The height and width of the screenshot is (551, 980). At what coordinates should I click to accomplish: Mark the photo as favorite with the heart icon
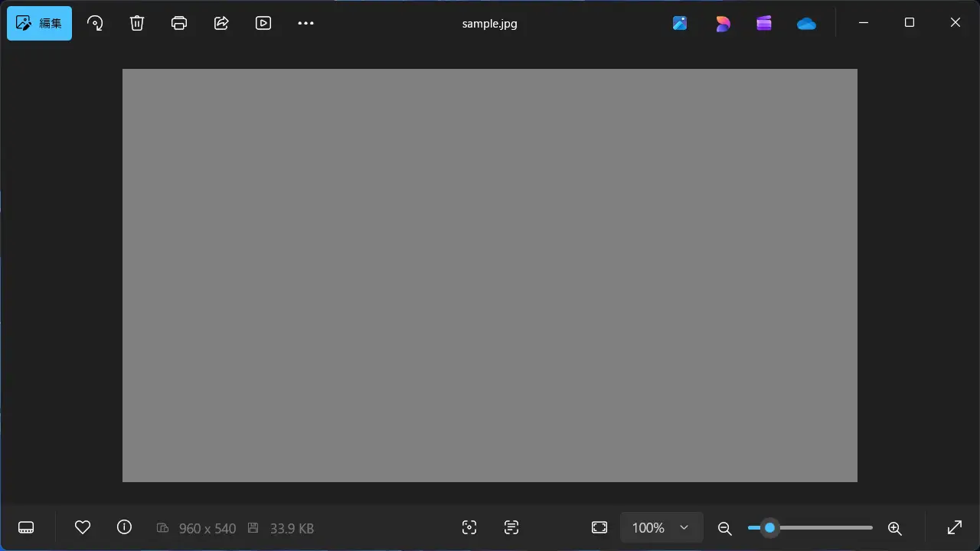click(x=83, y=527)
